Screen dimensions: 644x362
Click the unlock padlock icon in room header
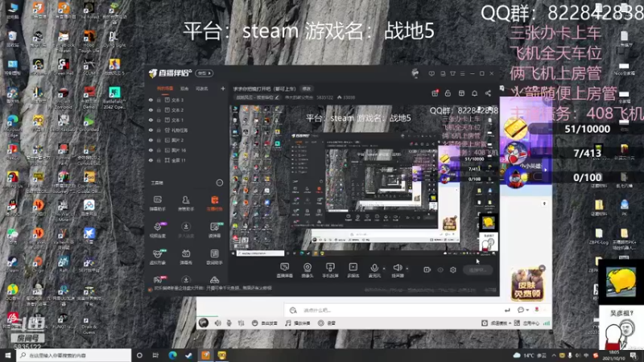tap(448, 93)
